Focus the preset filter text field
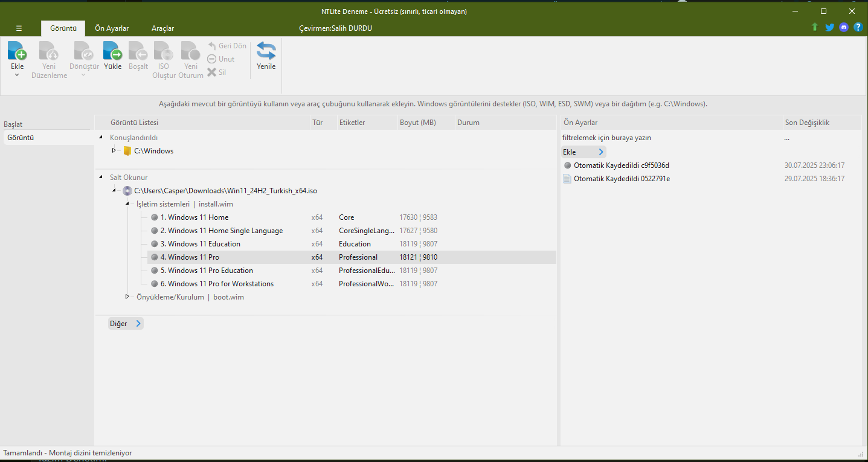Screen dimensions: 868x462 tap(671, 138)
